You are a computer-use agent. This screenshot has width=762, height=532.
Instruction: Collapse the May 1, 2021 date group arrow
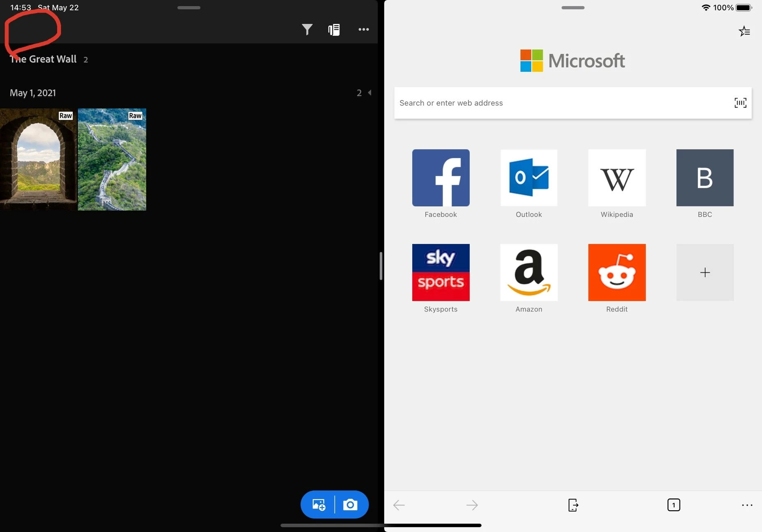(370, 93)
